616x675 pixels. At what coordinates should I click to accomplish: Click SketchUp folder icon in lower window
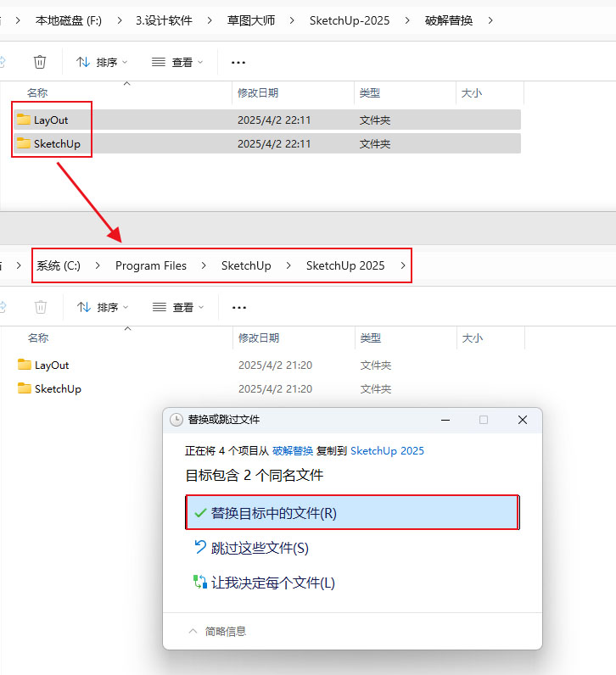tap(25, 388)
